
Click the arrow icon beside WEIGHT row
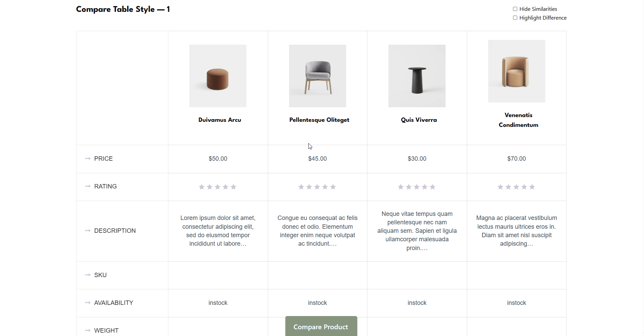click(88, 330)
